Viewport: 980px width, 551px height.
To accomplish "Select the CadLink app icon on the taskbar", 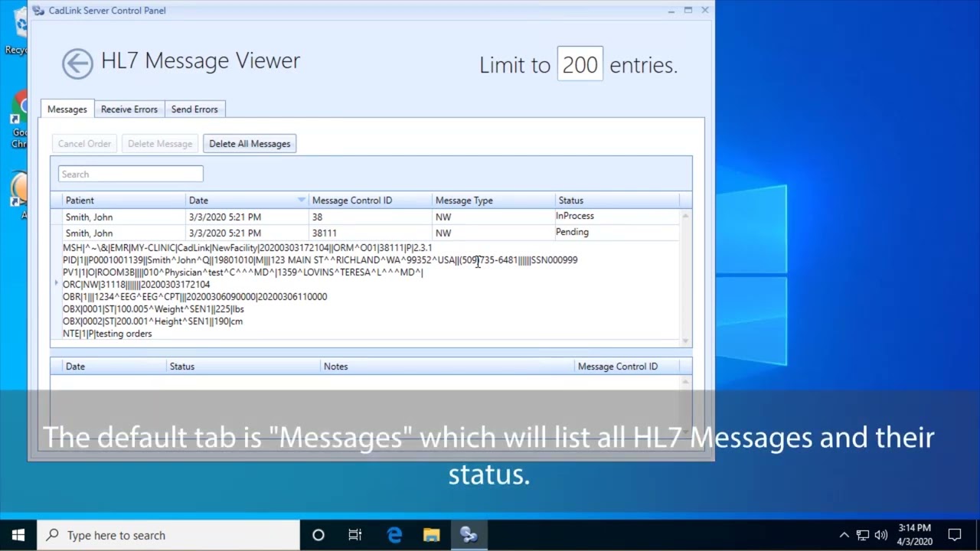I will 469,535.
